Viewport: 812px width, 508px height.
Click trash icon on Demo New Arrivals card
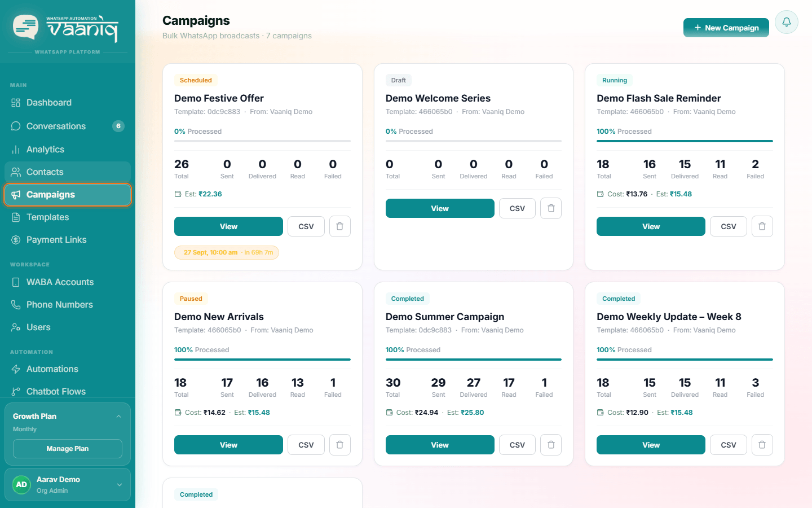tap(340, 445)
